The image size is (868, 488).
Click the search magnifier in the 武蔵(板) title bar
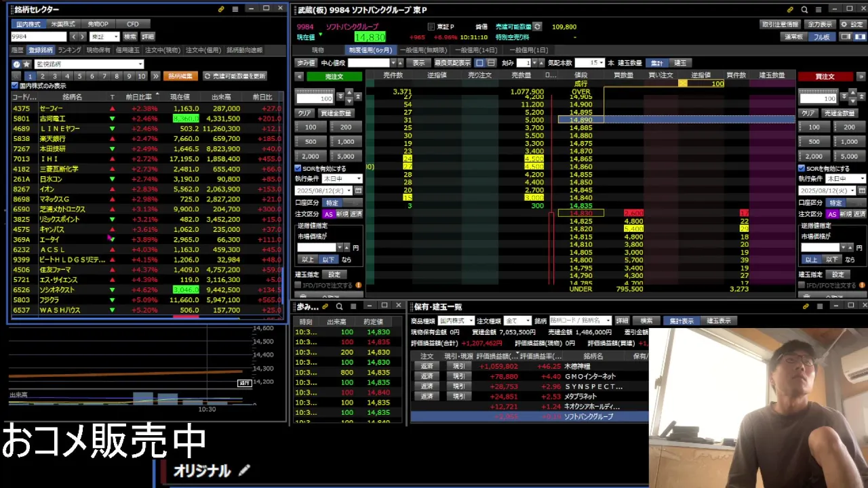pos(805,9)
